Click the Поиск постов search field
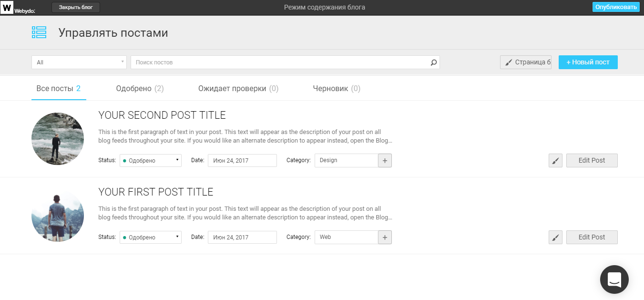The width and height of the screenshot is (644, 300). click(281, 62)
